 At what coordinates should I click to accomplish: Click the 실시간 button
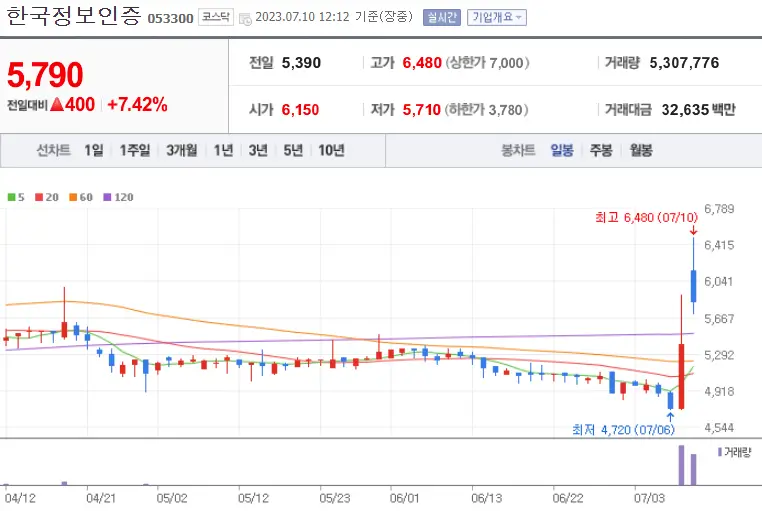point(442,17)
